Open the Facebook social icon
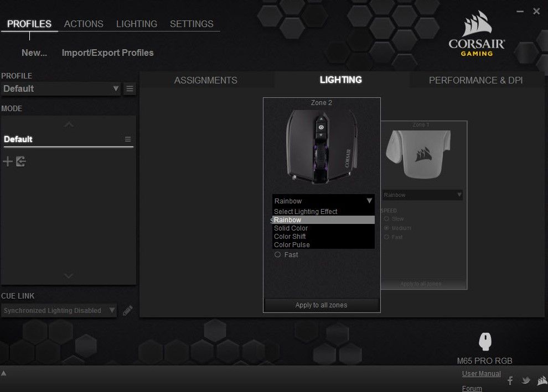This screenshot has width=548, height=392. point(510,380)
